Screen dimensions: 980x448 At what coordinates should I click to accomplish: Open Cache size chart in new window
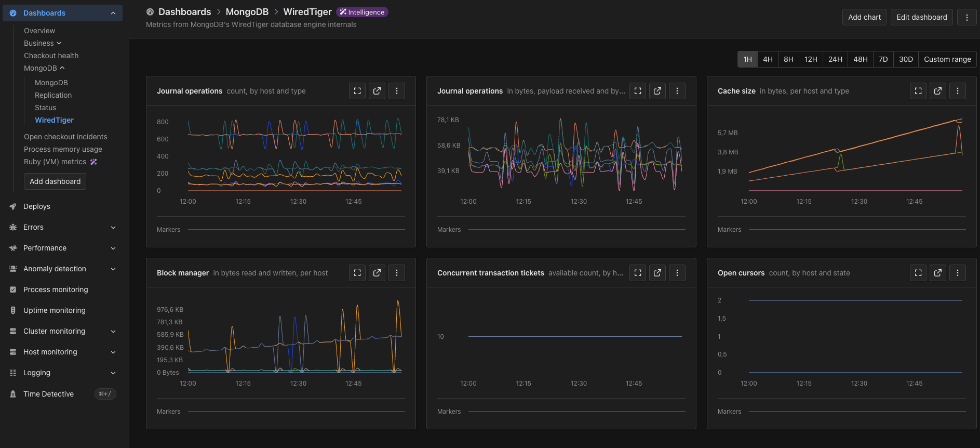coord(938,91)
